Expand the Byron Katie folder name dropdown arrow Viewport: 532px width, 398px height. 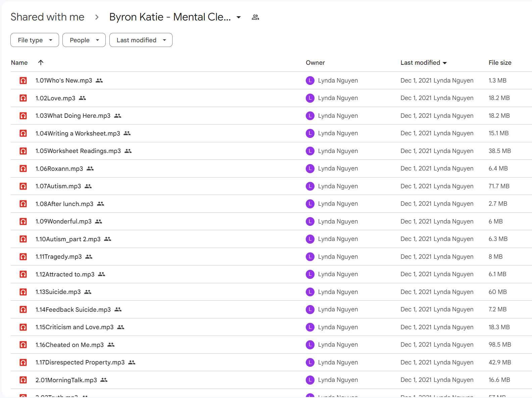tap(239, 17)
